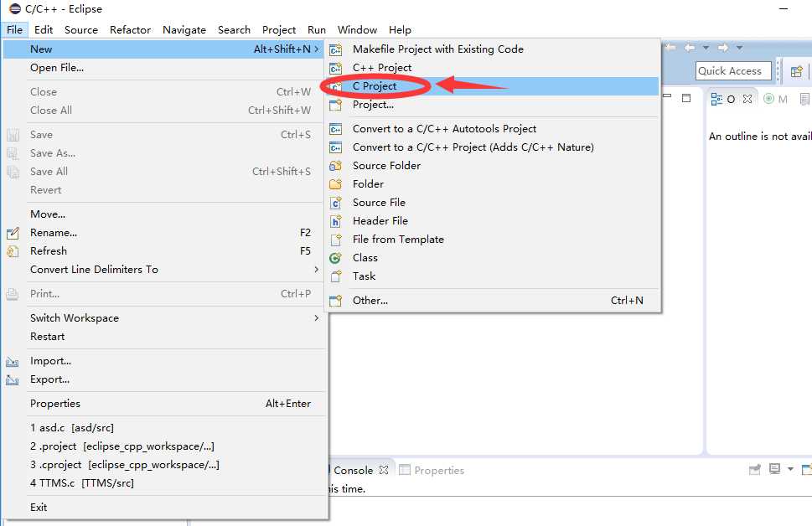Click the Convert to Autotools Project icon
This screenshot has width=812, height=526.
coord(335,129)
